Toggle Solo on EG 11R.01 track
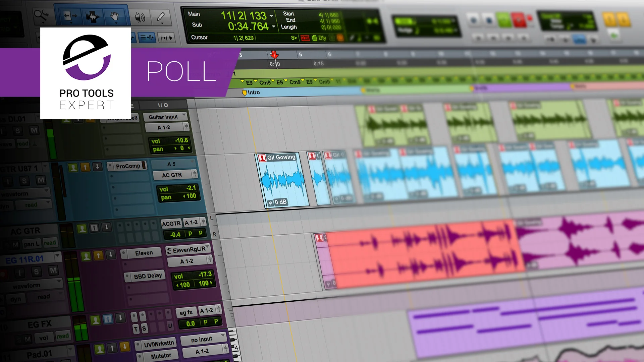 (36, 271)
